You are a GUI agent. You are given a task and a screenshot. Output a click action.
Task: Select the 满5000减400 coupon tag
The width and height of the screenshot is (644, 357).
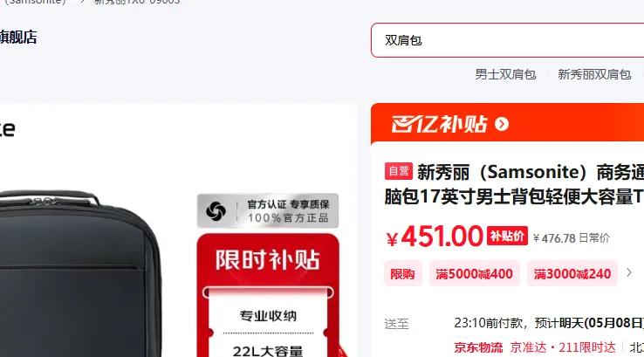(x=475, y=273)
